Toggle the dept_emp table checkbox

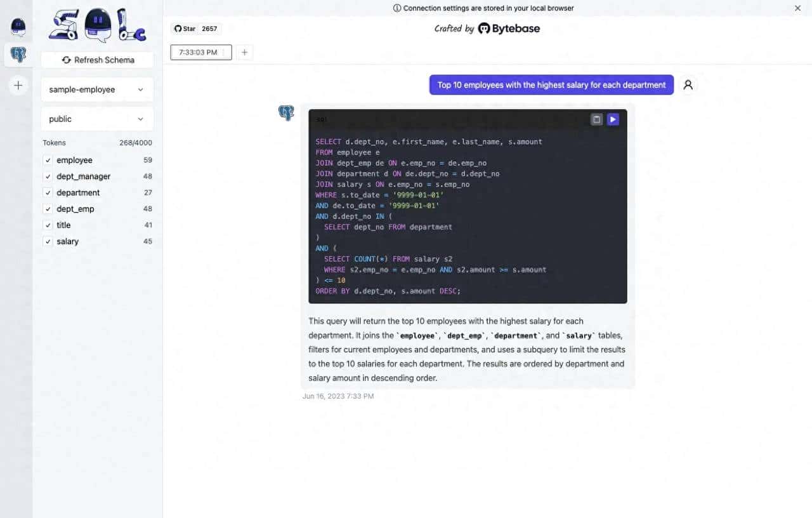point(48,209)
